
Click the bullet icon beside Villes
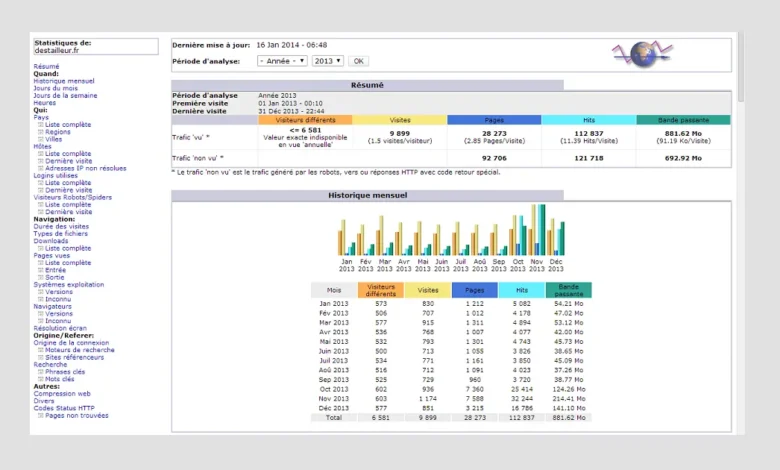(41, 139)
